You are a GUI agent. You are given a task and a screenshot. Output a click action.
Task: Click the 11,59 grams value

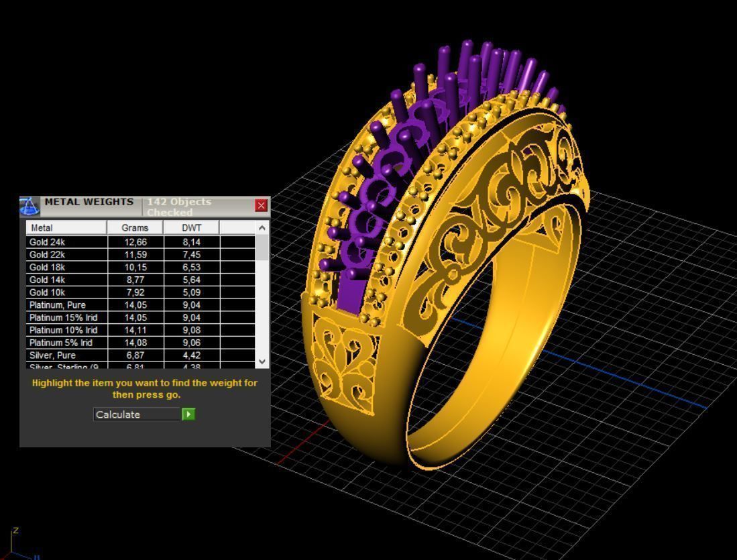coord(135,255)
